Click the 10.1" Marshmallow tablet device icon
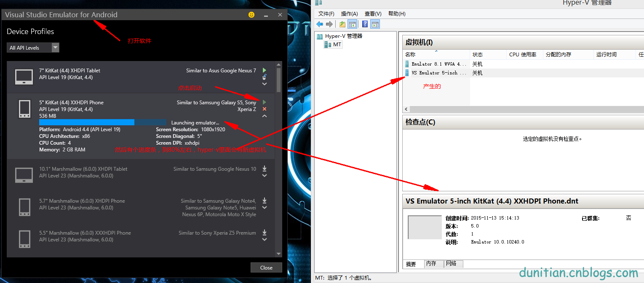The width and height of the screenshot is (644, 283). tap(24, 175)
